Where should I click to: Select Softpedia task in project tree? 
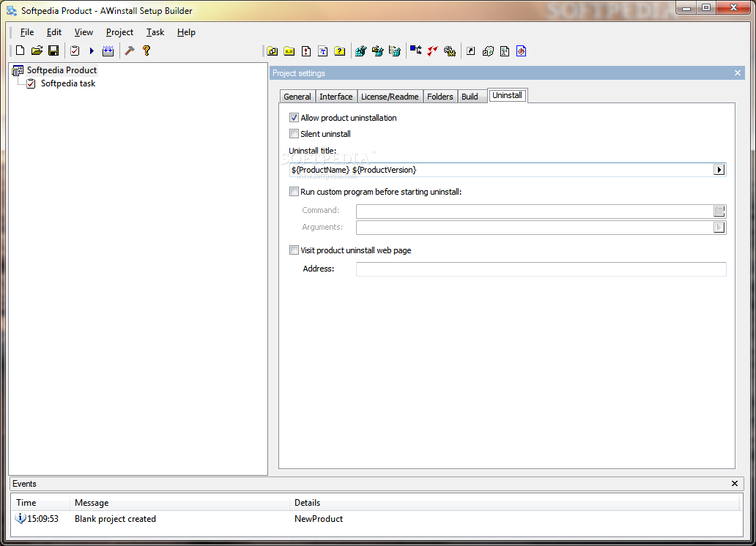68,83
